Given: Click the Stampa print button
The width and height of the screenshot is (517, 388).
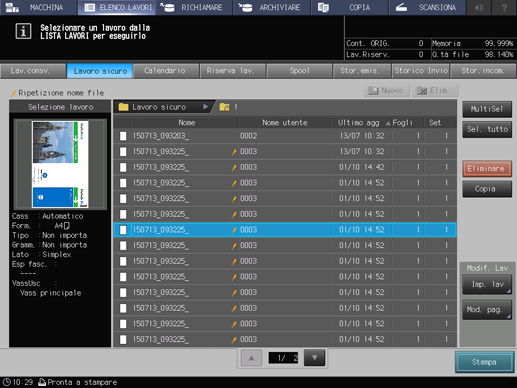Looking at the screenshot, I should click(484, 362).
